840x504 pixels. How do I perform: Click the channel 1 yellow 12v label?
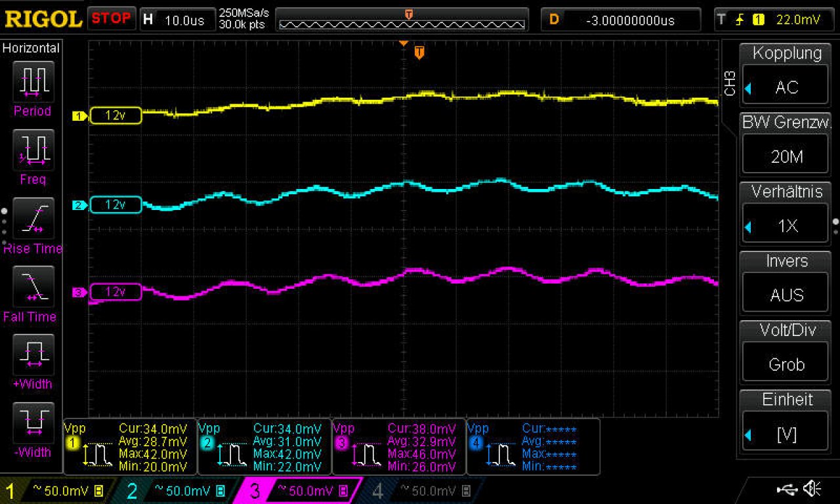(x=115, y=115)
